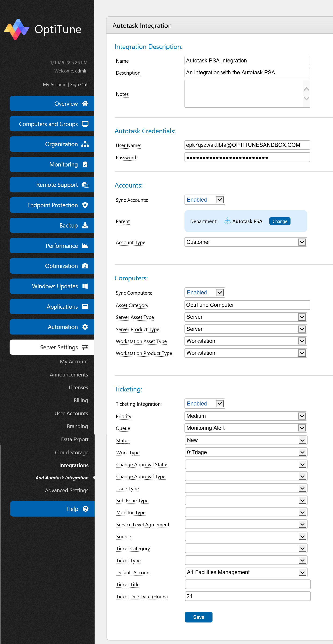The image size is (333, 644).
Task: Click the Automation gear icon
Action: 85,327
